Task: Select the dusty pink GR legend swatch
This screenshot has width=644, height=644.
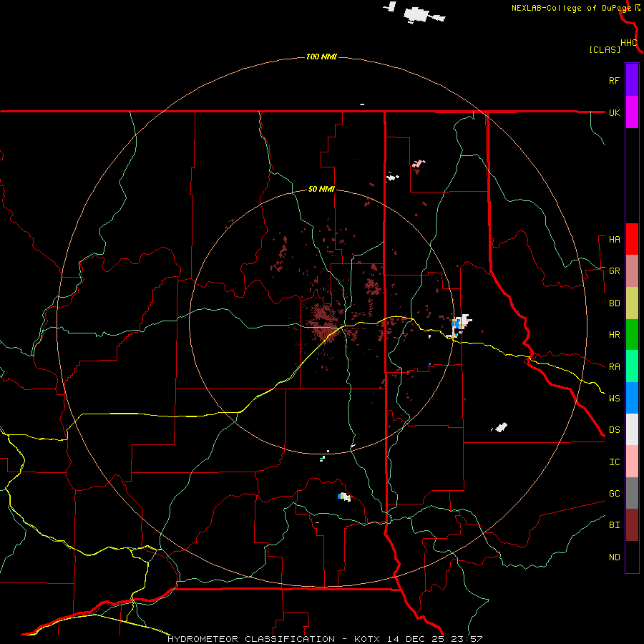Action: (x=632, y=271)
